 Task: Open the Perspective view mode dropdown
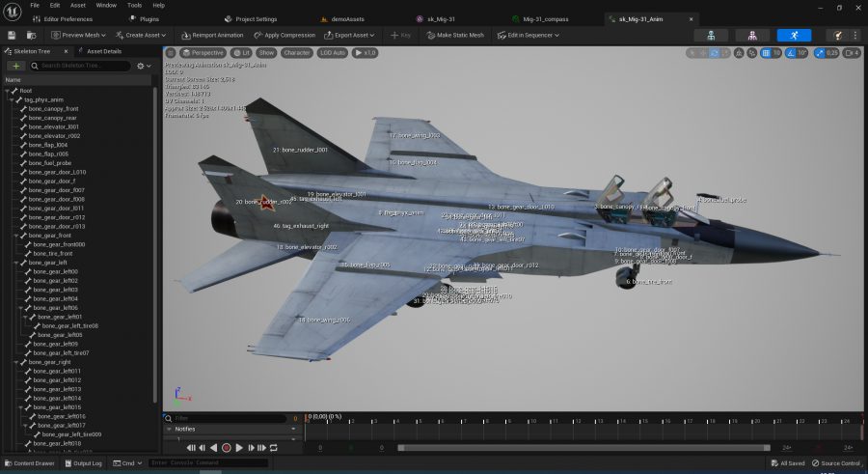coord(203,53)
